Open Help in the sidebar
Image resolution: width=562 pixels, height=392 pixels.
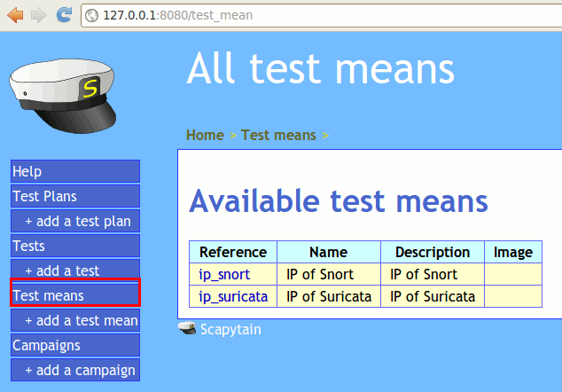74,171
